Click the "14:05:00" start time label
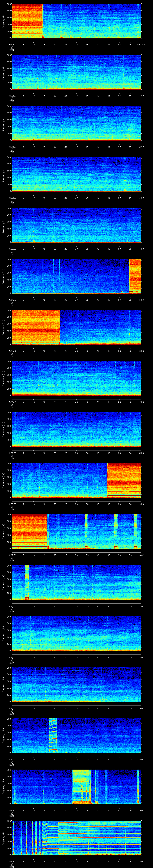 point(12,351)
